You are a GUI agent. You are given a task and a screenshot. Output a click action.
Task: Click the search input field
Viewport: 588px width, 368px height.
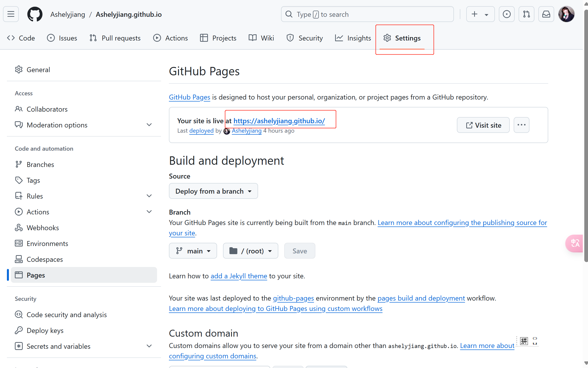point(367,14)
